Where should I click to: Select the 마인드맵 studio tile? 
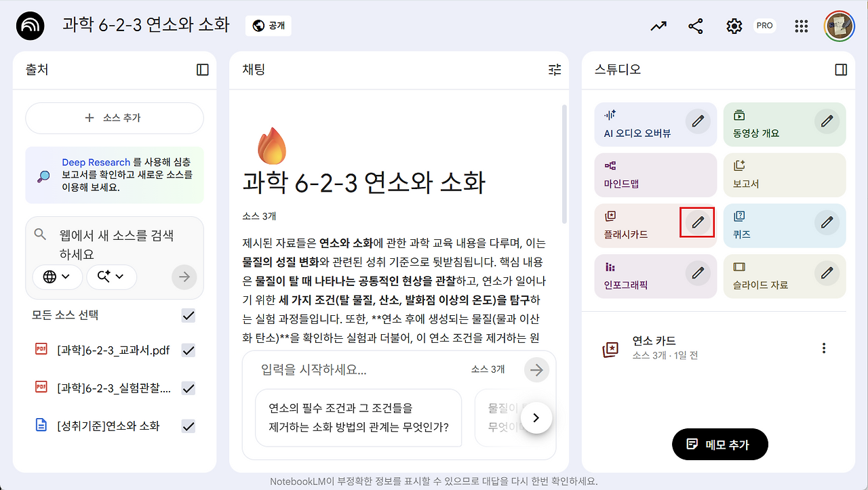pos(655,175)
